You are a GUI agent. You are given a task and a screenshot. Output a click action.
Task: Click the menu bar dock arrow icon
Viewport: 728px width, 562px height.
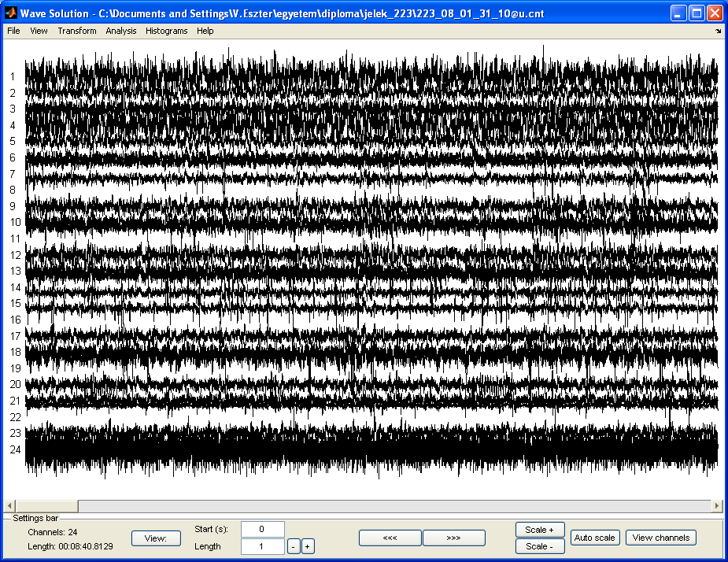coord(719,31)
